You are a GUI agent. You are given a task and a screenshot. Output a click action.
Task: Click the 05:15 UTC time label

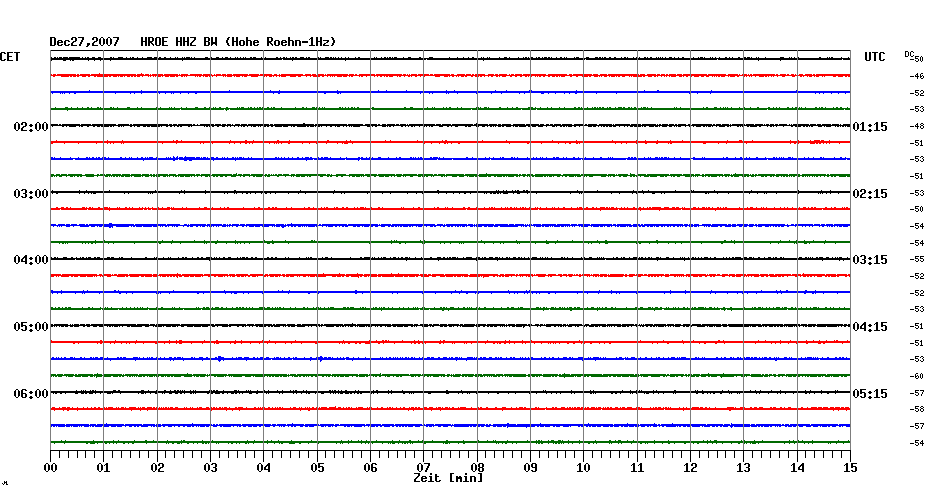[870, 394]
